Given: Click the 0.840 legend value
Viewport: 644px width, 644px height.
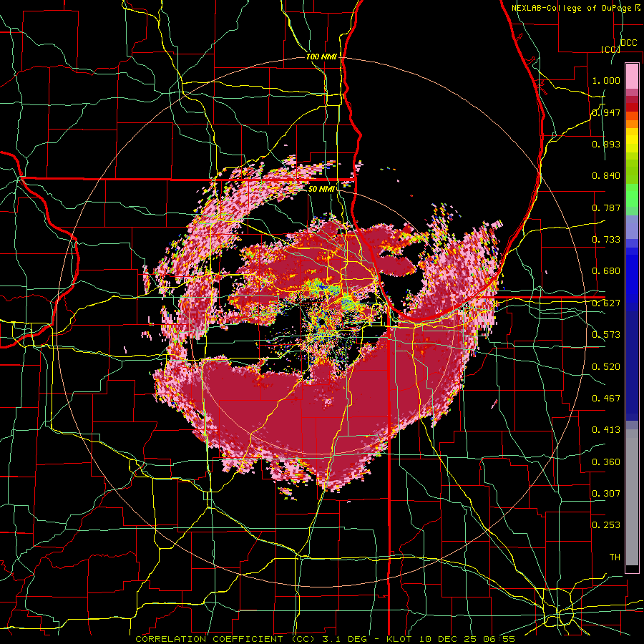Looking at the screenshot, I should point(606,176).
